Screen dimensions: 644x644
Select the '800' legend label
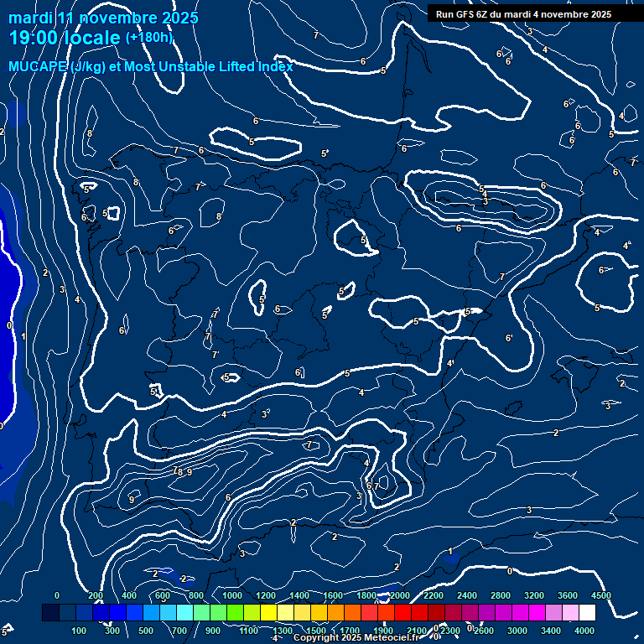196,595
